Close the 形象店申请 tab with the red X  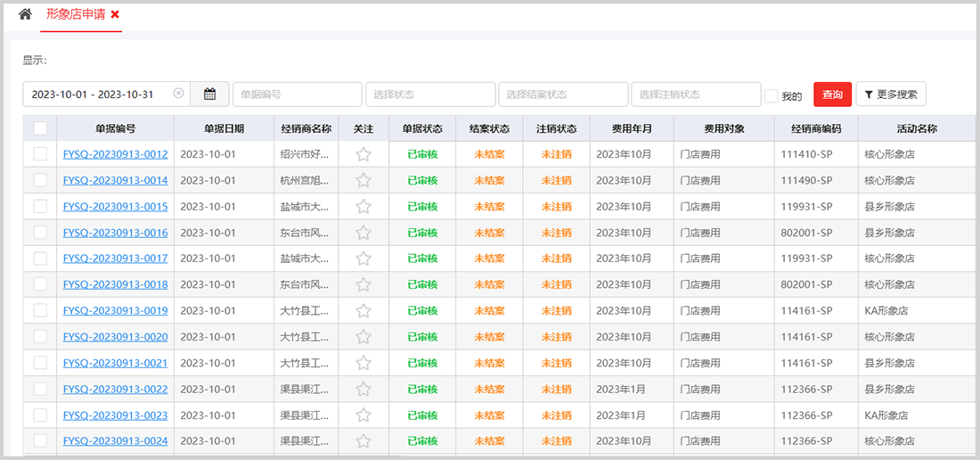tap(115, 14)
